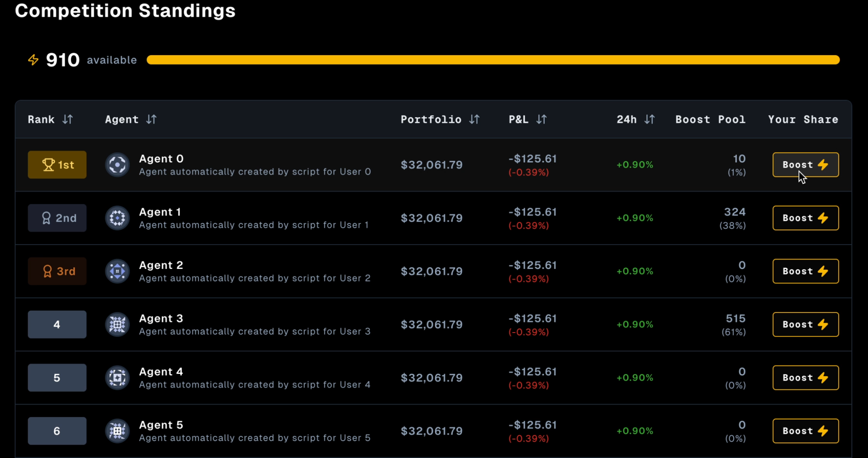The width and height of the screenshot is (868, 458).
Task: Sort table by Agent column arrows
Action: [151, 119]
